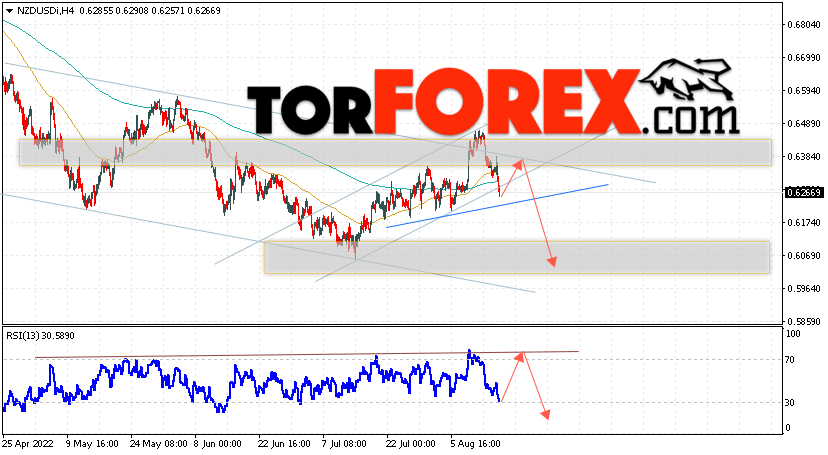Screen dimensions: 828x455
Task: Click price scale value 0.59640
Action: (x=804, y=289)
